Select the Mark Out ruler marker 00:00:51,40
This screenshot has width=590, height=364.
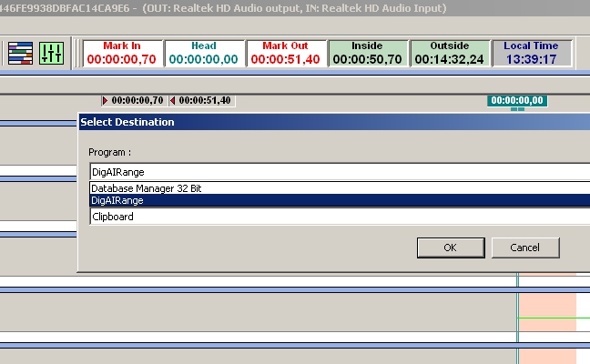pos(201,100)
